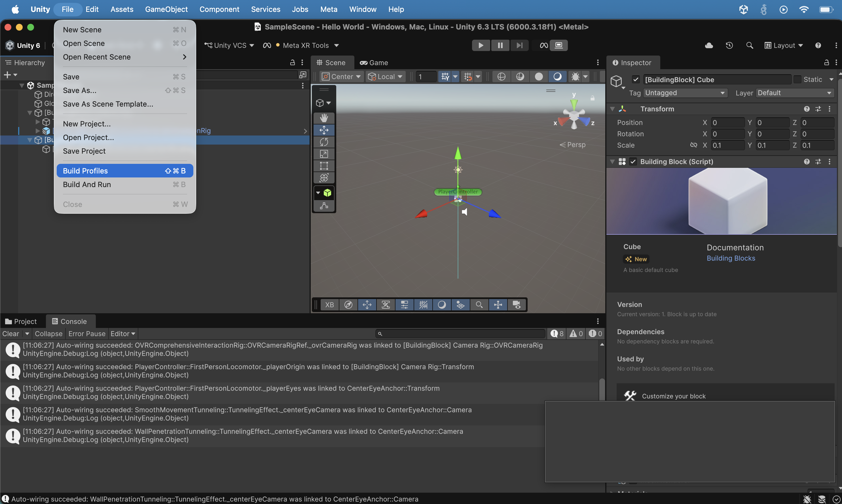Toggle the Scale constrain proportions link
Image resolution: width=842 pixels, height=504 pixels.
pos(693,145)
